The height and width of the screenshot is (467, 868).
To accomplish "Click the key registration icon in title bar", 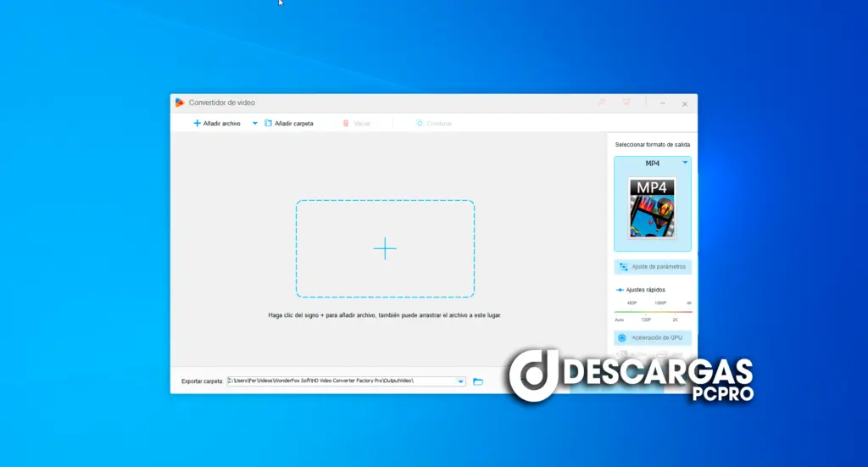I will pos(601,103).
